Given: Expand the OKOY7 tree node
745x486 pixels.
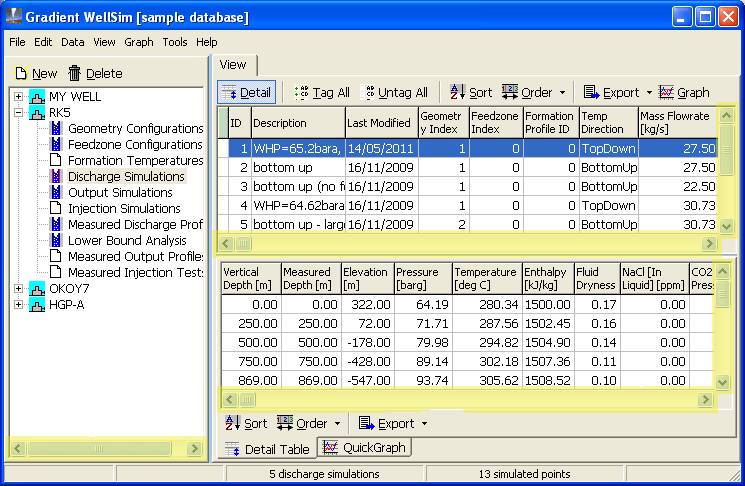Looking at the screenshot, I should [18, 289].
